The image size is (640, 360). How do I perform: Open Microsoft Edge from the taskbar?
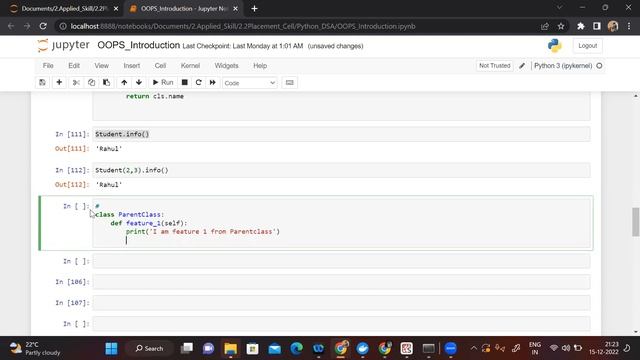tap(296, 349)
